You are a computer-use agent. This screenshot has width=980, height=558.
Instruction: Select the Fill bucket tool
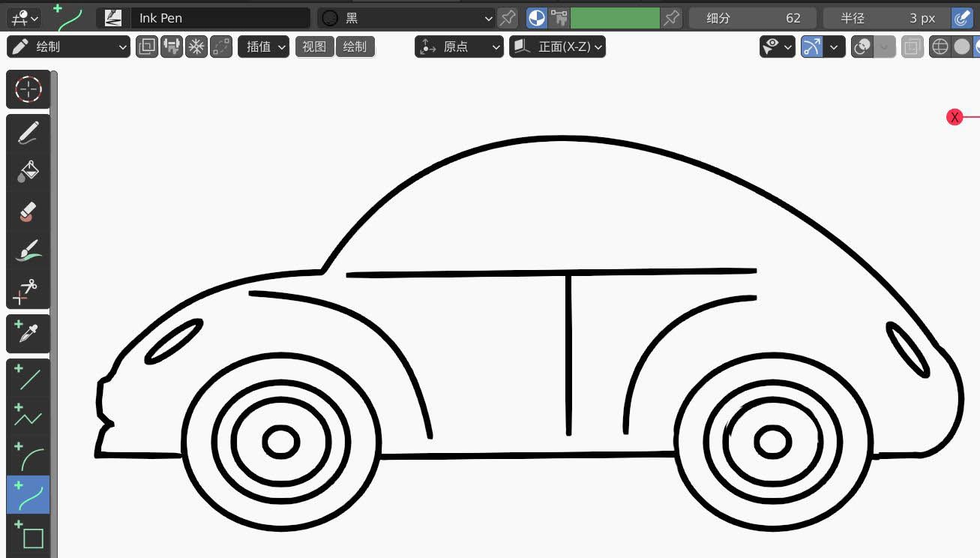point(28,169)
